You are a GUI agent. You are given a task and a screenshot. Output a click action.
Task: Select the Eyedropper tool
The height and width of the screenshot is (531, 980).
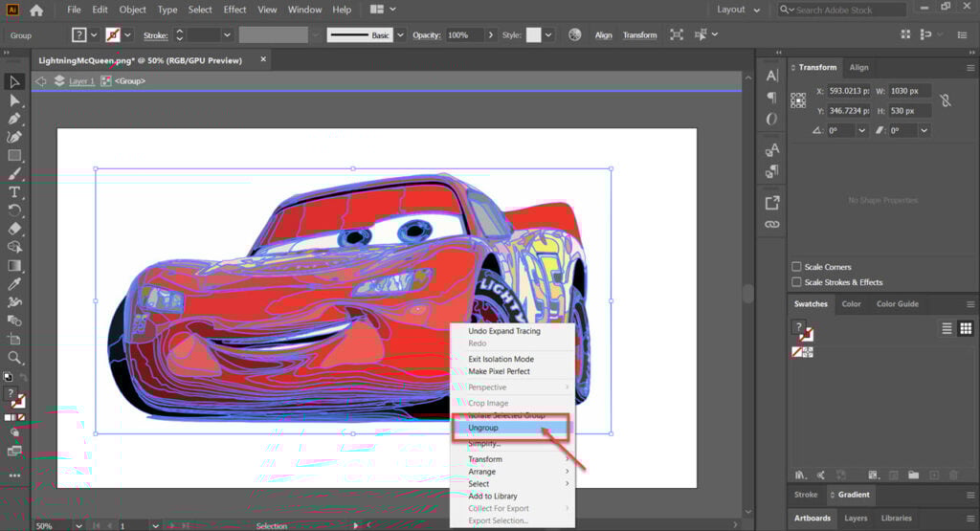13,283
